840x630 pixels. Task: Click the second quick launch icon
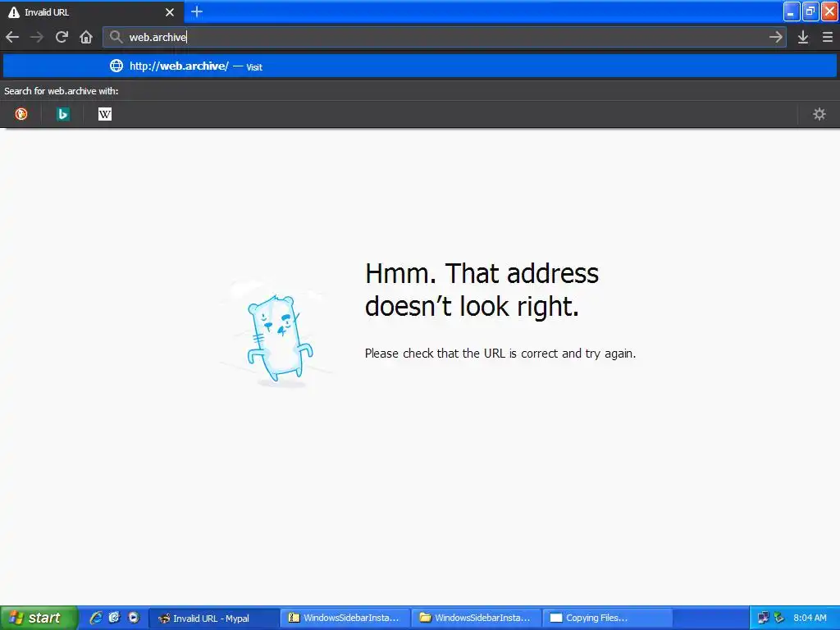click(x=114, y=618)
